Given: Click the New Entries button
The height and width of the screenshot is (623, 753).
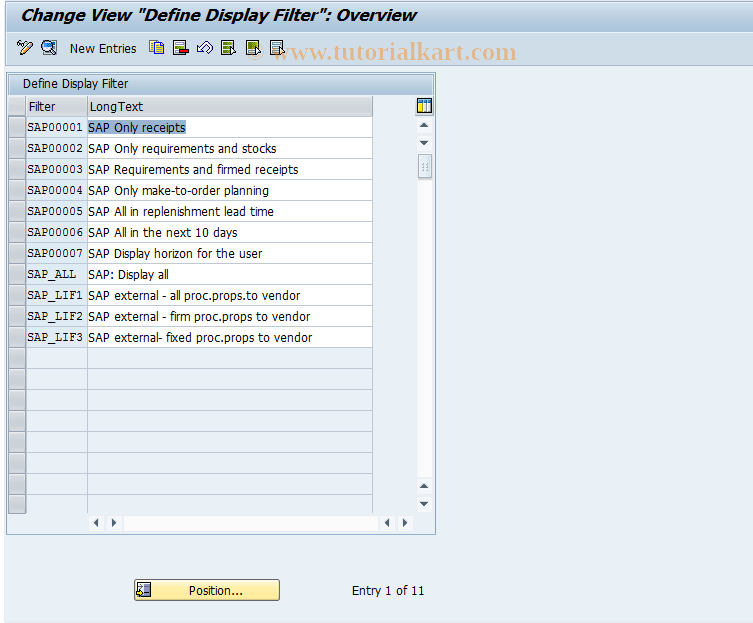Looking at the screenshot, I should click(103, 49).
